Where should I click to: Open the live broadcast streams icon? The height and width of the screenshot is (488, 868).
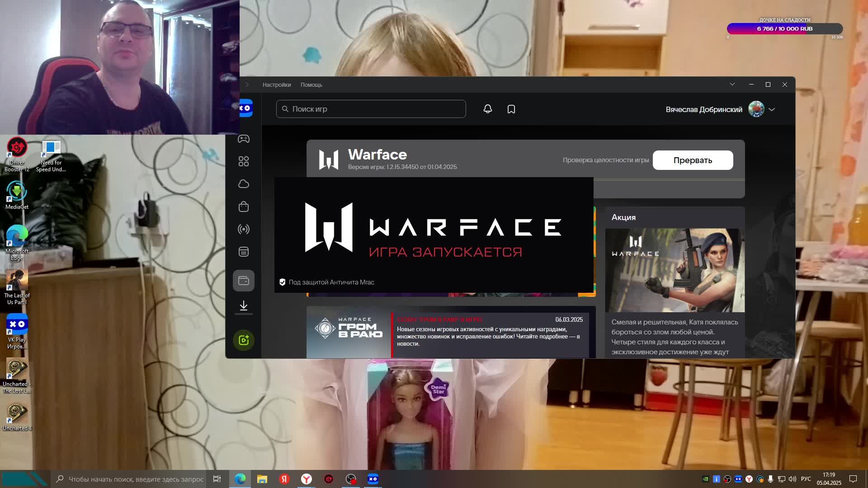244,229
